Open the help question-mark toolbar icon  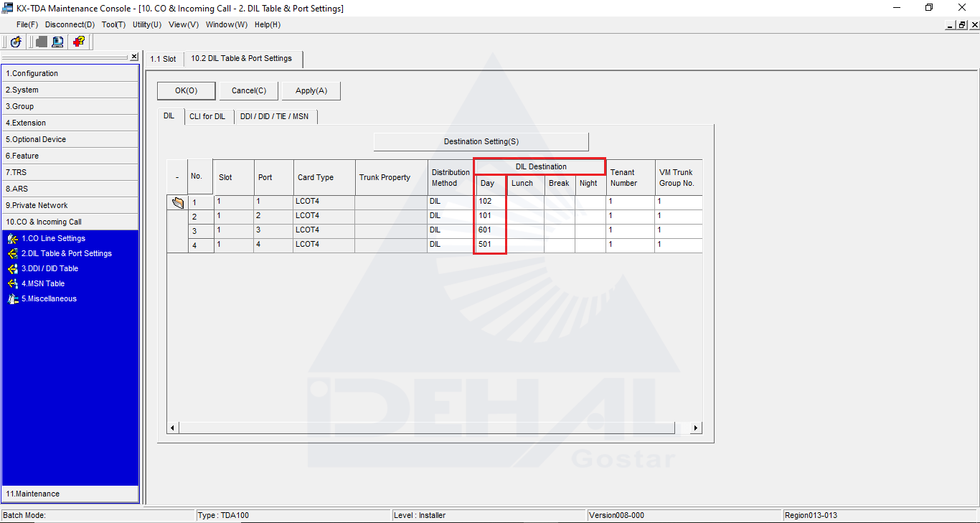pyautogui.click(x=79, y=42)
